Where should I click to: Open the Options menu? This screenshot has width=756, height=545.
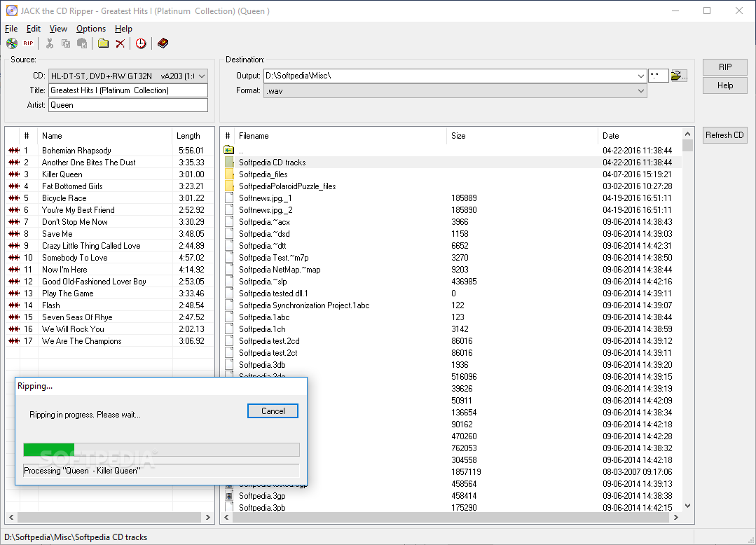pyautogui.click(x=90, y=29)
